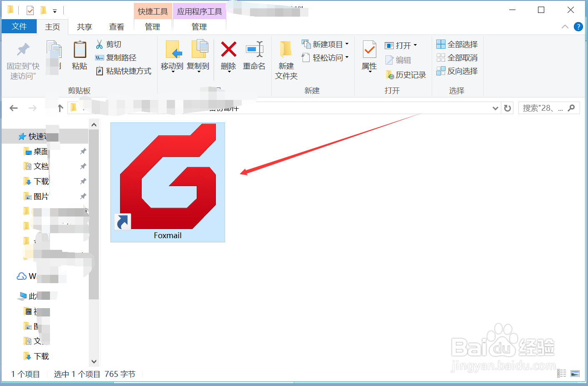Open the 查看 ribbon tab

pyautogui.click(x=117, y=27)
